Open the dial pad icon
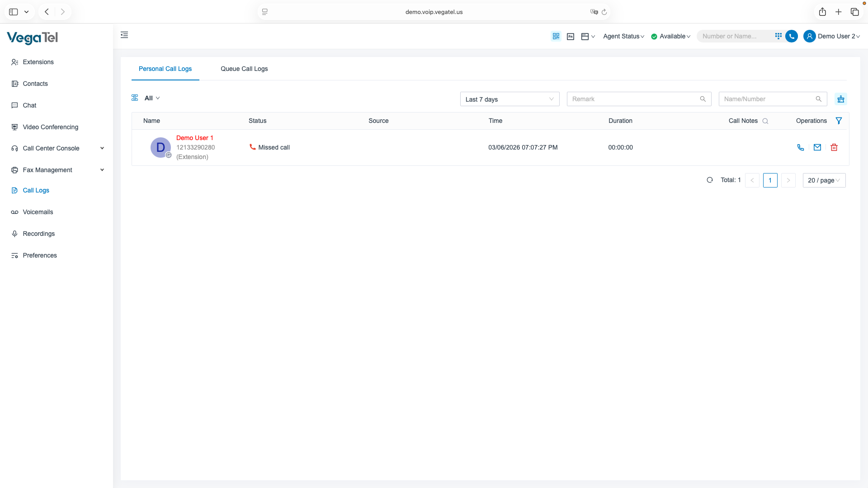868x488 pixels. [x=778, y=36]
